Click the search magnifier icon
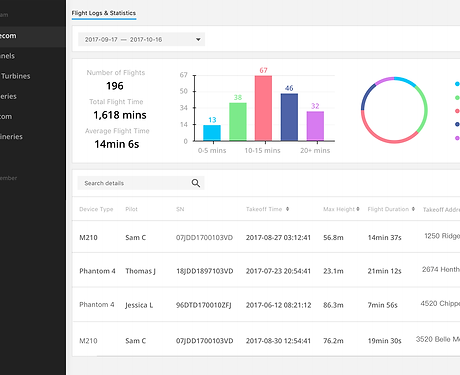This screenshot has width=460, height=375. [x=196, y=183]
